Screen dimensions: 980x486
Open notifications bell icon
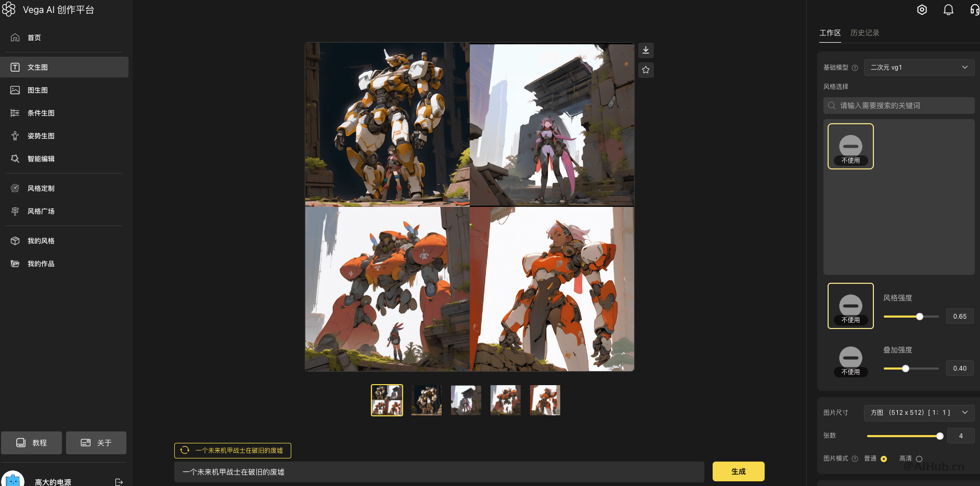pyautogui.click(x=948, y=10)
